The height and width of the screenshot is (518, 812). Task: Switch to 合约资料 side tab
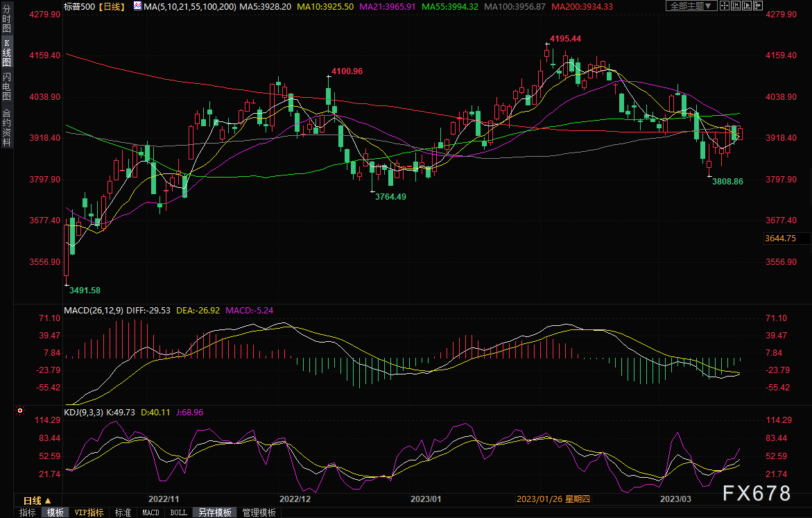7,128
